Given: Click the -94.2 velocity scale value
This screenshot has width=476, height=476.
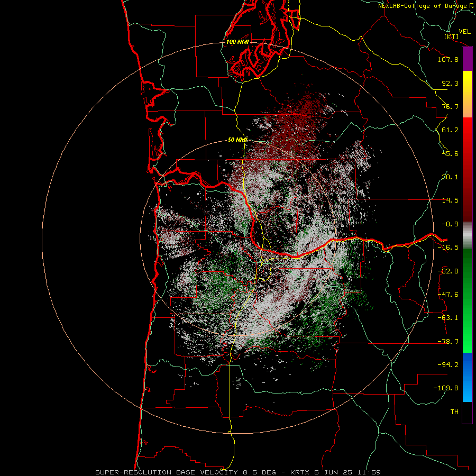Looking at the screenshot, I should click(448, 365).
